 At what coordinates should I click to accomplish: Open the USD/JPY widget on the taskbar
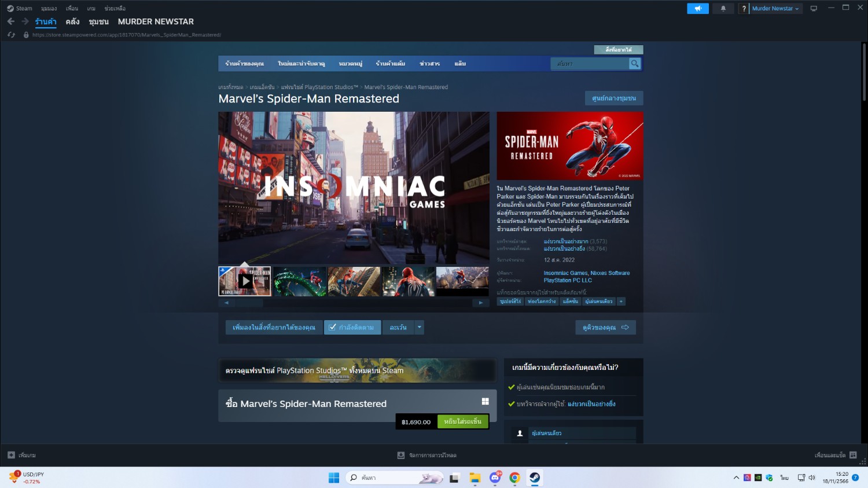[x=27, y=478]
